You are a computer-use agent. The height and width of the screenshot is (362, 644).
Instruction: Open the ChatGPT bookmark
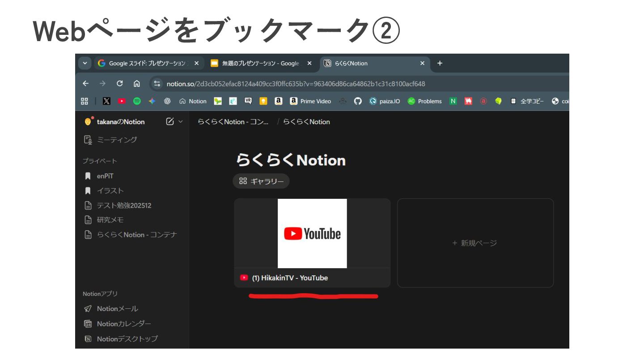pyautogui.click(x=167, y=101)
